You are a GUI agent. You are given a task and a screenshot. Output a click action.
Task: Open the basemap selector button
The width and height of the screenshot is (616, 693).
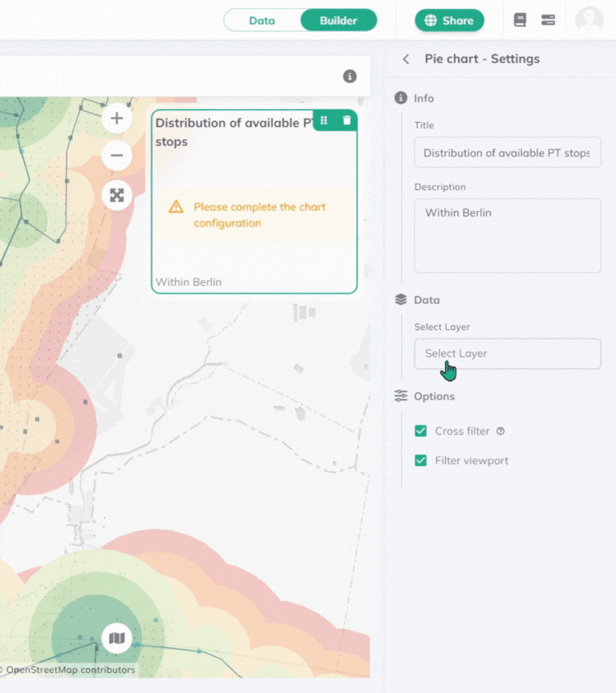(117, 639)
